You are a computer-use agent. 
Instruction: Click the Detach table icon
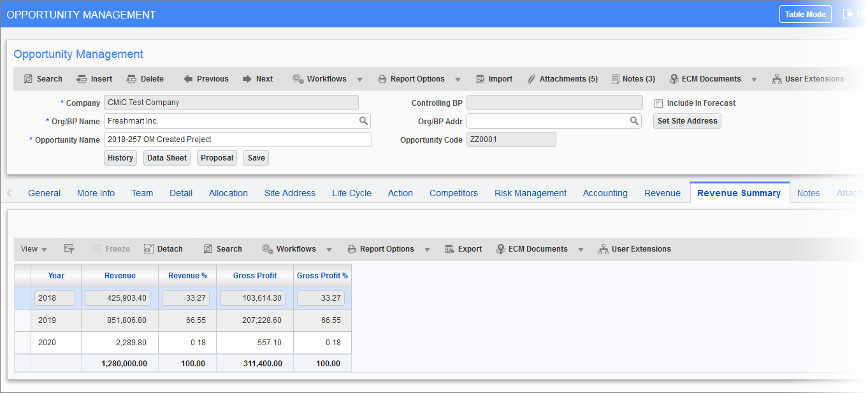tap(148, 249)
